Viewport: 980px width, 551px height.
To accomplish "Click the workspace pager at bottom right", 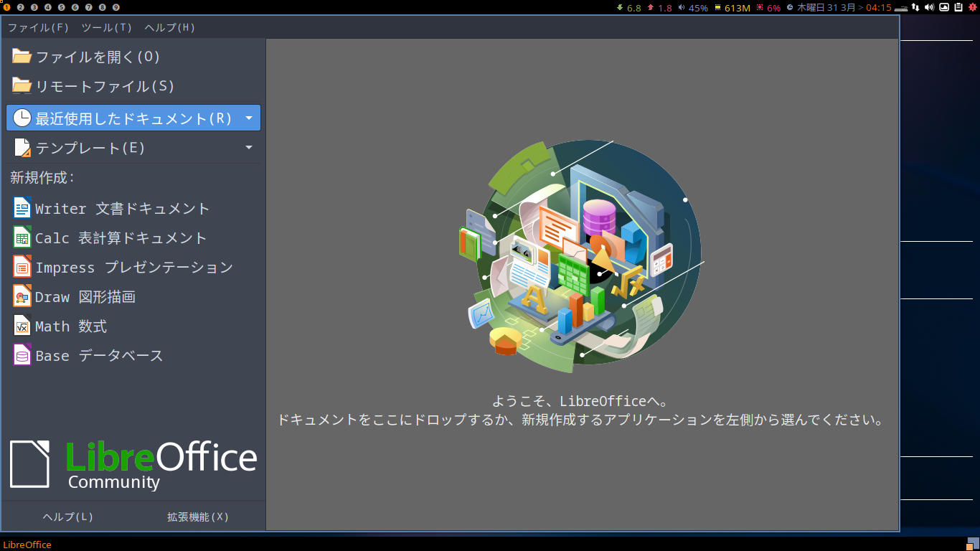I will [x=972, y=543].
